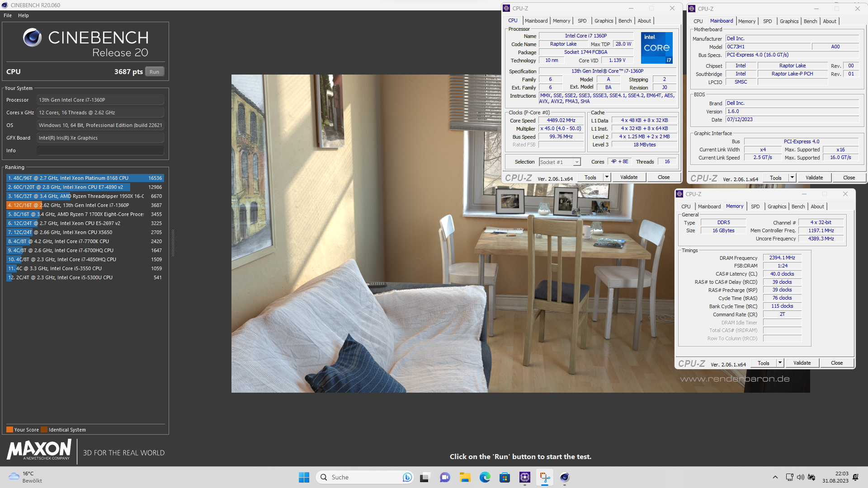Image resolution: width=868 pixels, height=488 pixels.
Task: Click the Cinebench sphere logo in the header
Action: click(33, 38)
